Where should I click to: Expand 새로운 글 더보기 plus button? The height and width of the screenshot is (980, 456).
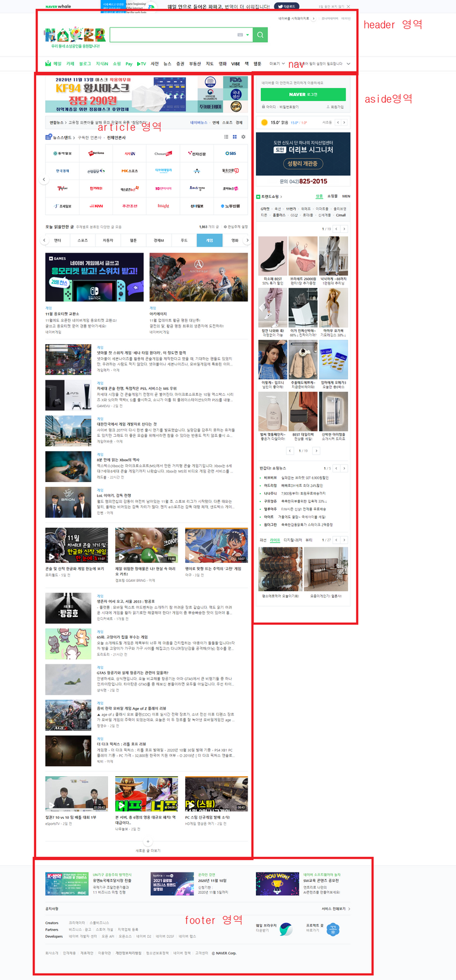point(148,842)
